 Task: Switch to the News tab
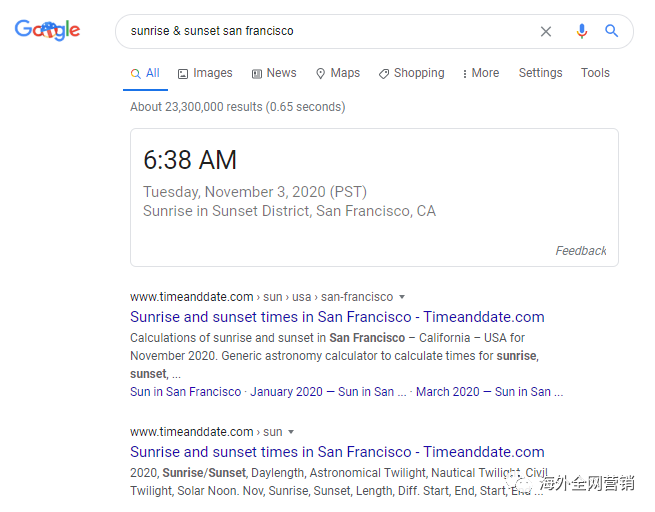click(274, 73)
